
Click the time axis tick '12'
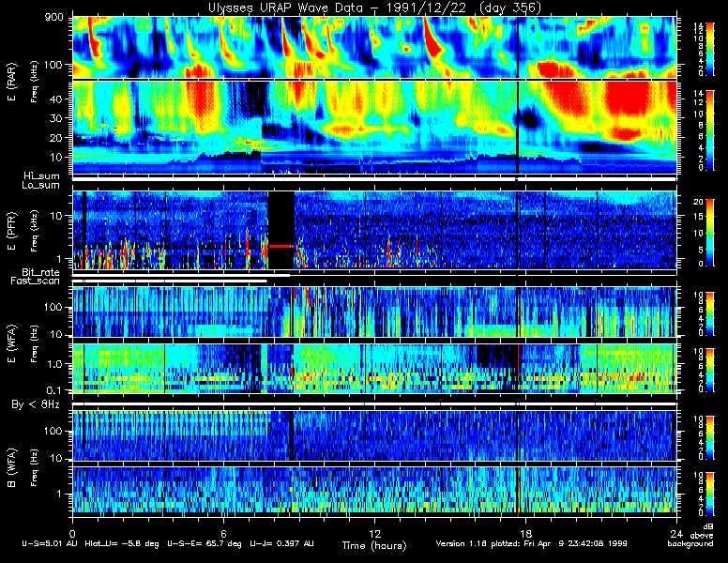click(374, 533)
